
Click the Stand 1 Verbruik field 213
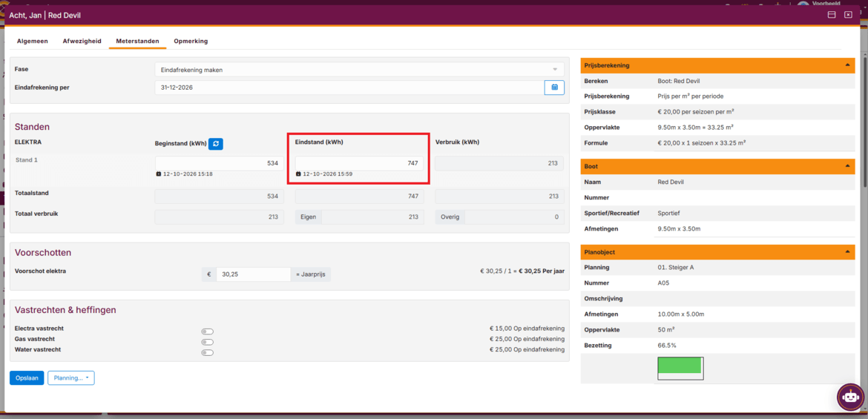pyautogui.click(x=499, y=163)
